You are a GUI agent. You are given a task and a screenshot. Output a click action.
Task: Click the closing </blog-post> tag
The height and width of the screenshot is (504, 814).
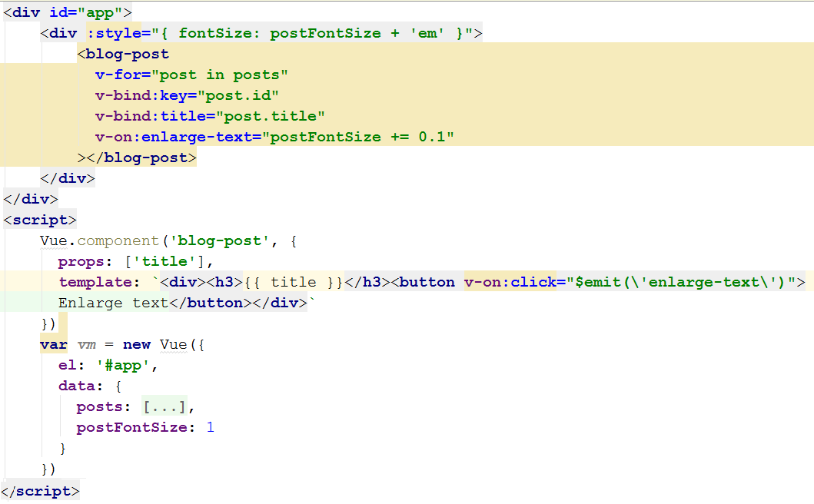(141, 157)
